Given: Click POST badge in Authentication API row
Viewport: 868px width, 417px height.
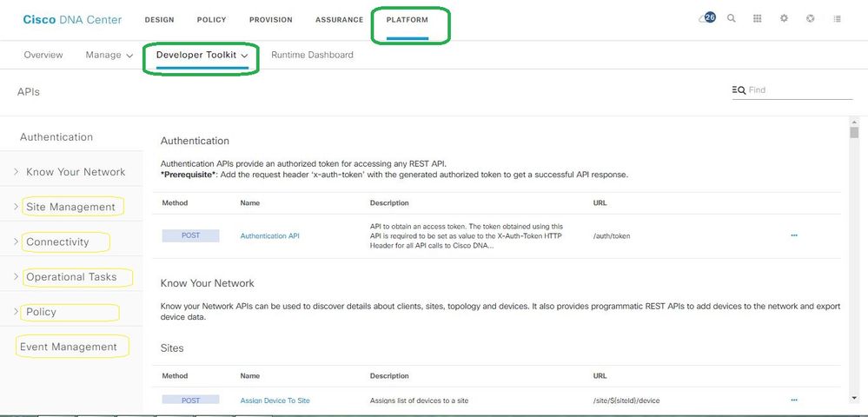Looking at the screenshot, I should pos(190,235).
